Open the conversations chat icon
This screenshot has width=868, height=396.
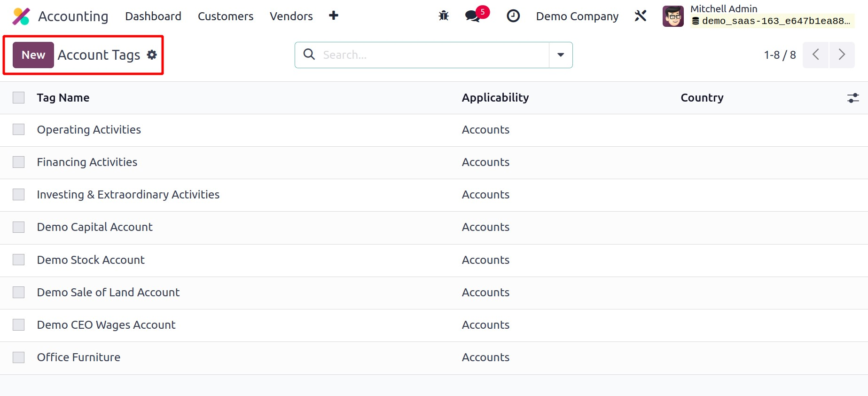(472, 16)
